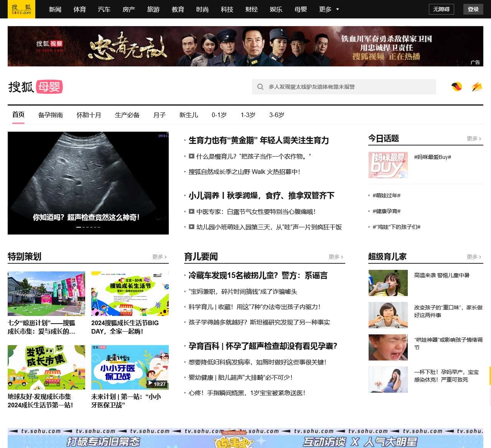
Task: Open 高温来袭 警惕儿童中暑 thumbnail
Action: pyautogui.click(x=388, y=283)
